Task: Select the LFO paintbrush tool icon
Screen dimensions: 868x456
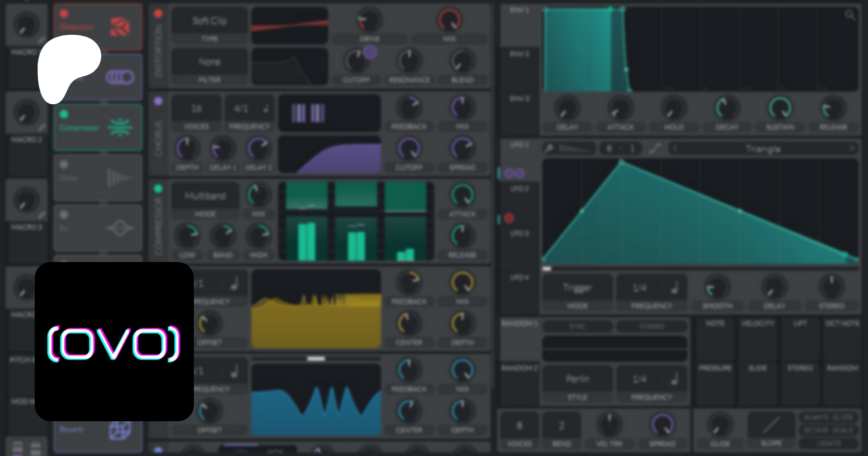Action: [549, 149]
